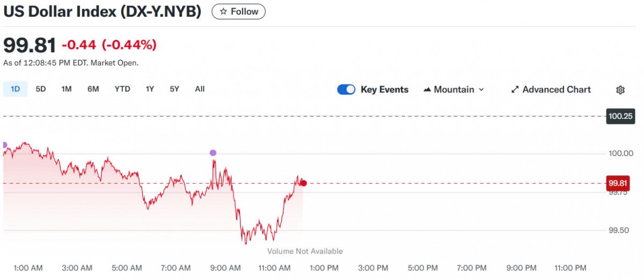Switch to 5D time range
This screenshot has width=644, height=280.
[x=41, y=89]
